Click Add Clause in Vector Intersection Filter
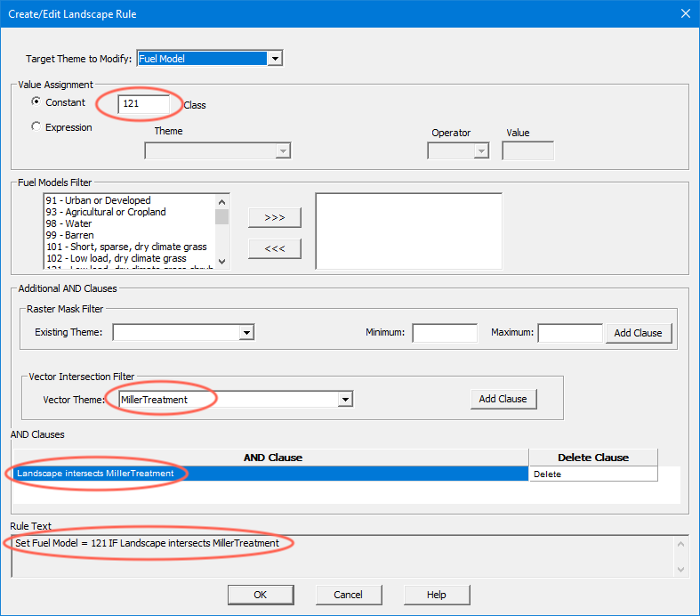 click(503, 399)
